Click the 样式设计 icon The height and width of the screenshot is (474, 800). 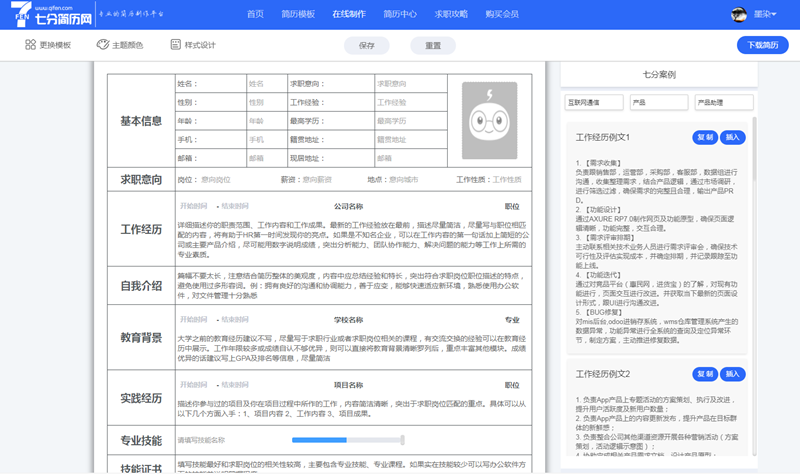tap(176, 44)
